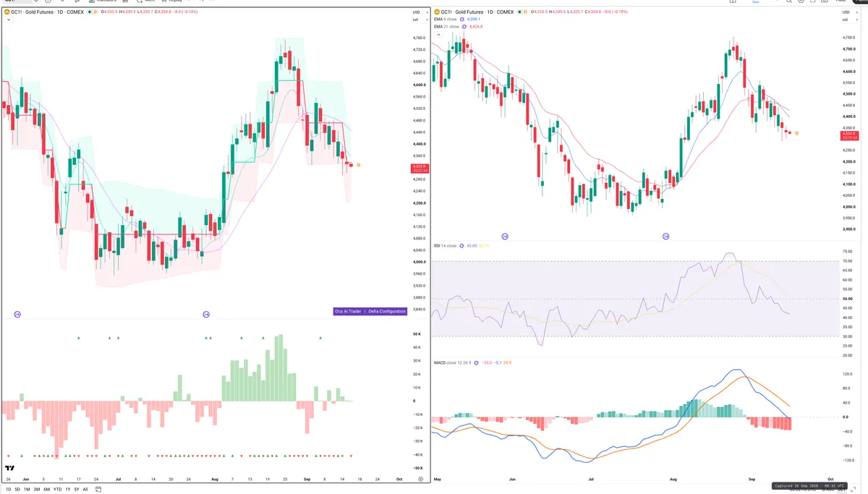
Task: Click the May label on right chart time axis
Action: (438, 480)
